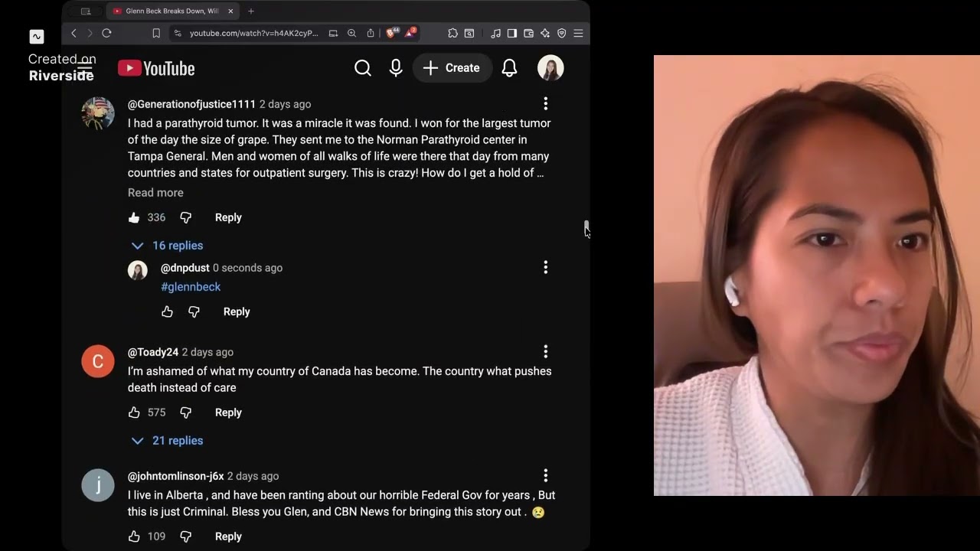Image resolution: width=980 pixels, height=551 pixels.
Task: Open the tab search button in tab strip
Action: [x=86, y=11]
